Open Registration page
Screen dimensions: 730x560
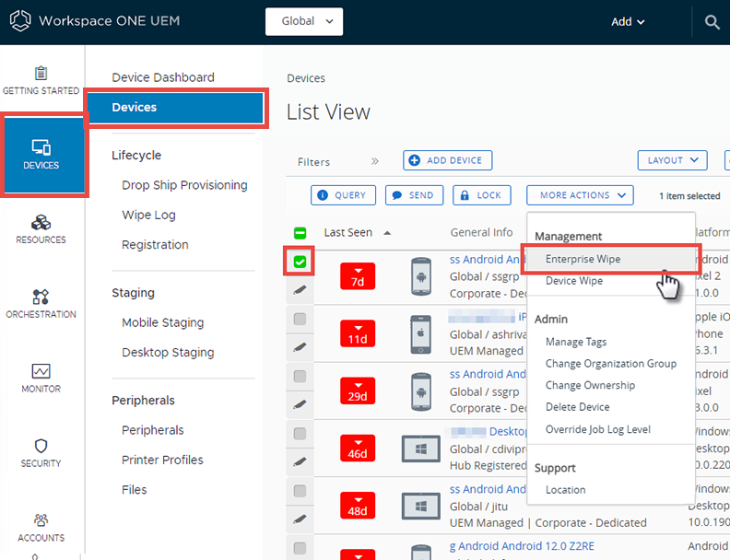click(155, 245)
